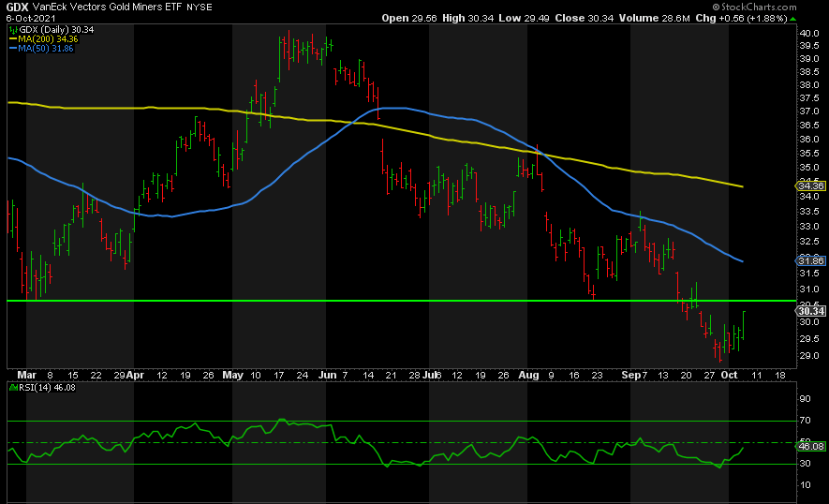
Task: Click the 40.0 price axis label
Action: click(x=809, y=33)
